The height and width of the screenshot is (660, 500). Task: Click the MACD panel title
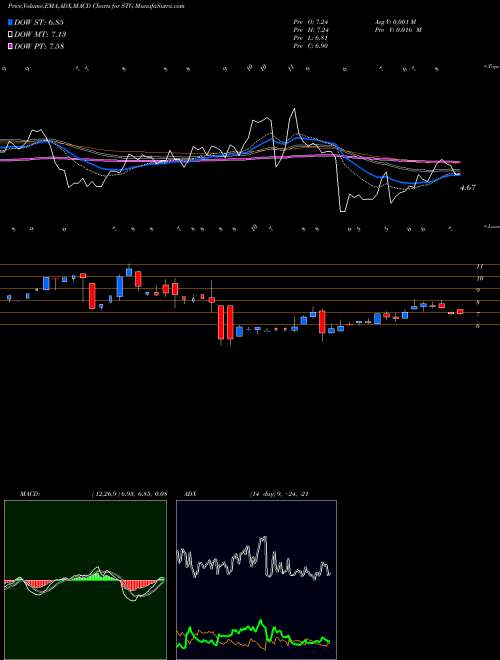[30, 494]
